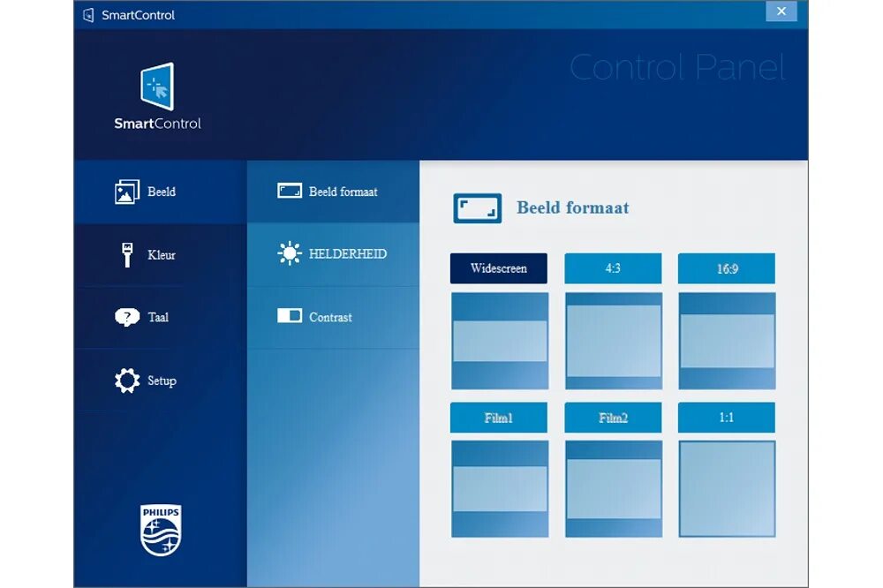Click the SmartControl monitor logo
Screen dimensions: 883x588
(x=157, y=87)
